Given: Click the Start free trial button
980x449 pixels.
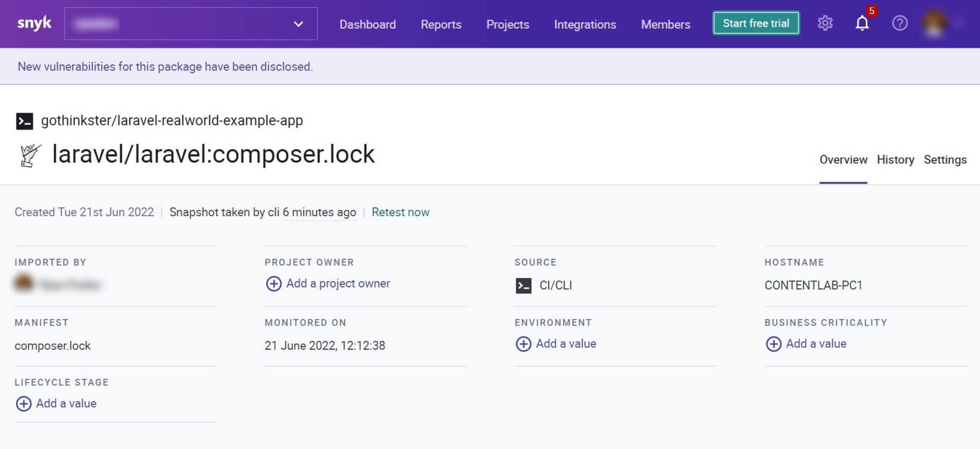Looking at the screenshot, I should click(x=756, y=23).
